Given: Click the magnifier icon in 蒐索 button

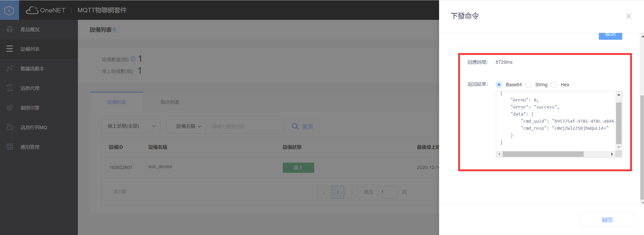Looking at the screenshot, I should [295, 127].
